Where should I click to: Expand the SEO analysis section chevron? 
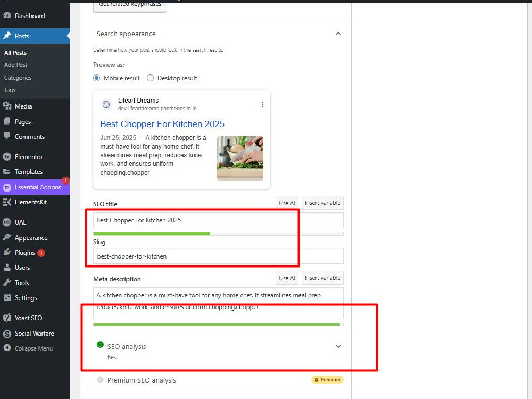point(338,346)
